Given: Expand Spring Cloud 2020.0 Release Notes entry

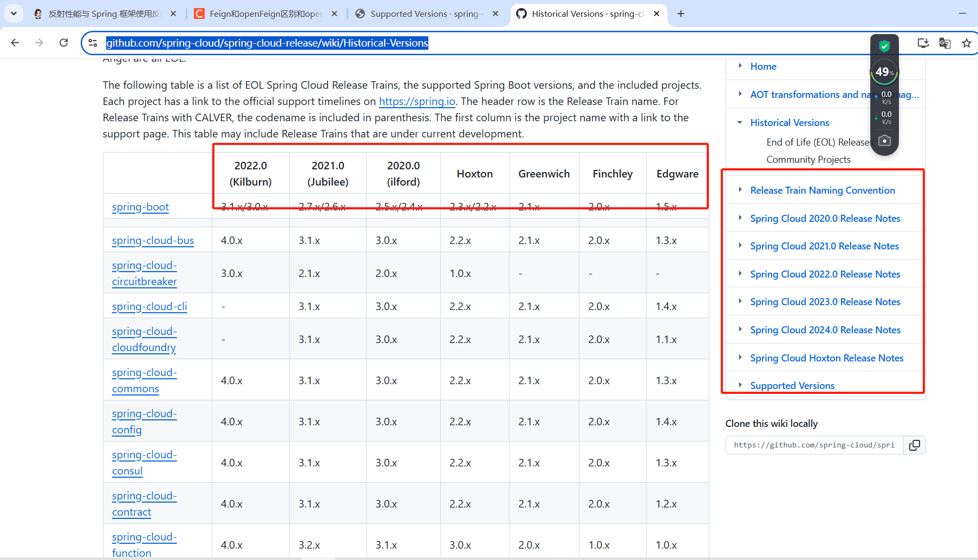Looking at the screenshot, I should pyautogui.click(x=740, y=218).
